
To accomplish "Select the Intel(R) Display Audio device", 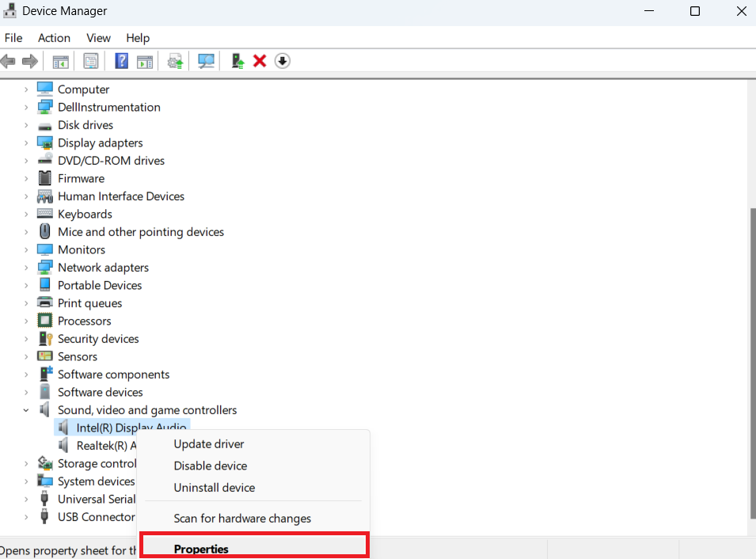I will coord(123,428).
